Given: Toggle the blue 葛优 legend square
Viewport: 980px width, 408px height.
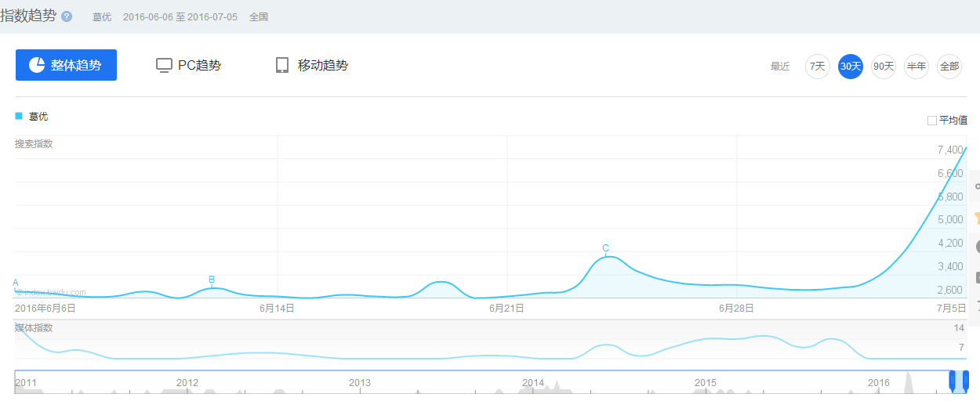Looking at the screenshot, I should pos(19,116).
